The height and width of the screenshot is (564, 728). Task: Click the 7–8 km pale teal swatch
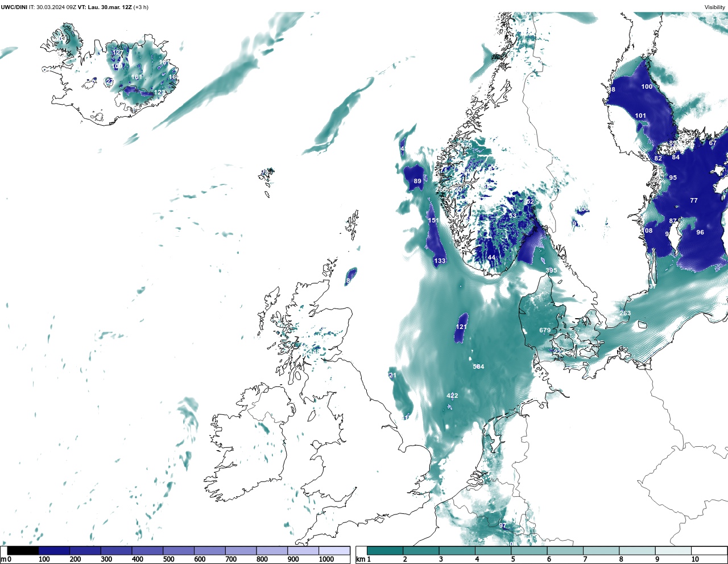pyautogui.click(x=601, y=550)
